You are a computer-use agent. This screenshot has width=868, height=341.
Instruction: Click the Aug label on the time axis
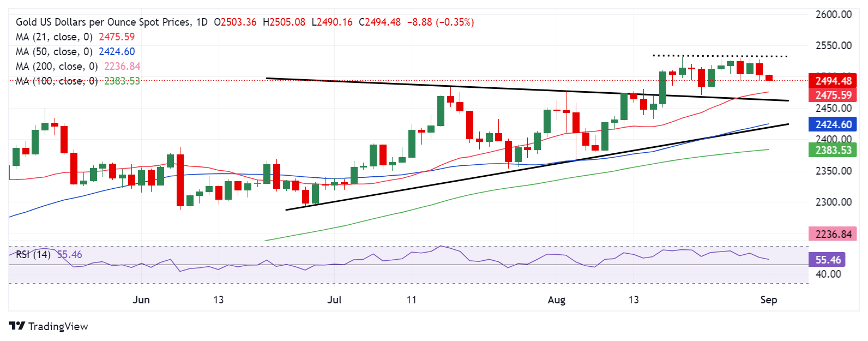coord(557,300)
